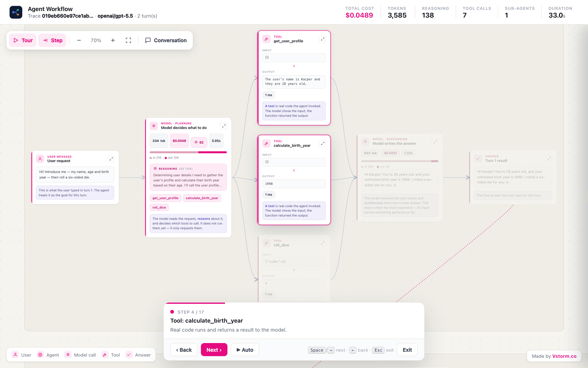The image size is (588, 368).
Task: Click the right arrow key hint
Action: pos(331,350)
